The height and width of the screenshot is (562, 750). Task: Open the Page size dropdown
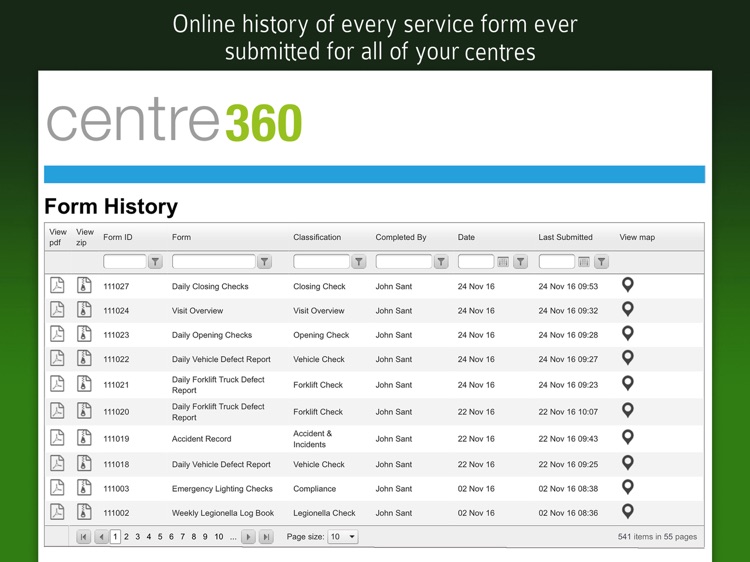pos(342,537)
